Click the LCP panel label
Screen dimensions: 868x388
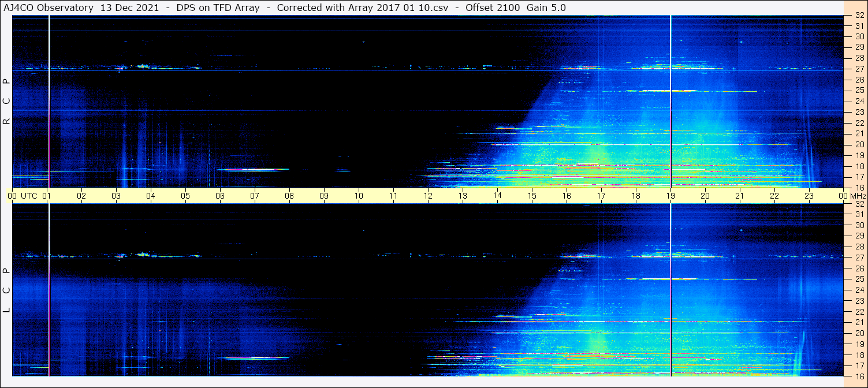tap(7, 290)
